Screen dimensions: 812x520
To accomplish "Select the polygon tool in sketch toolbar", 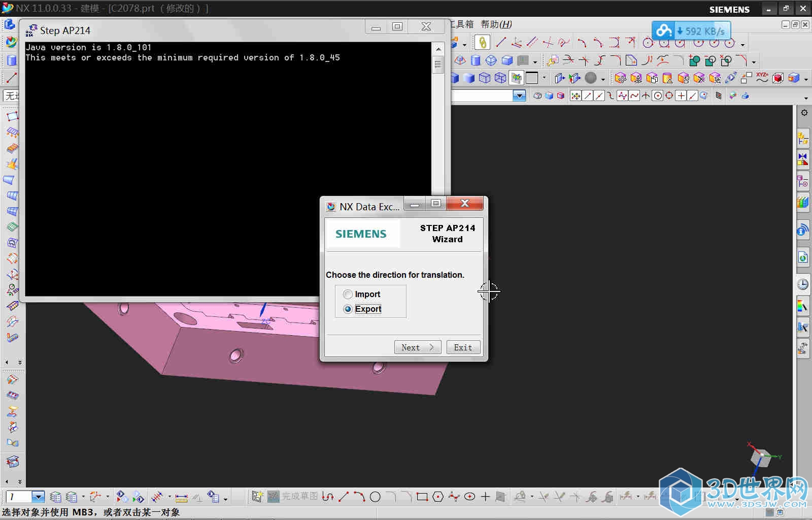I will [438, 497].
